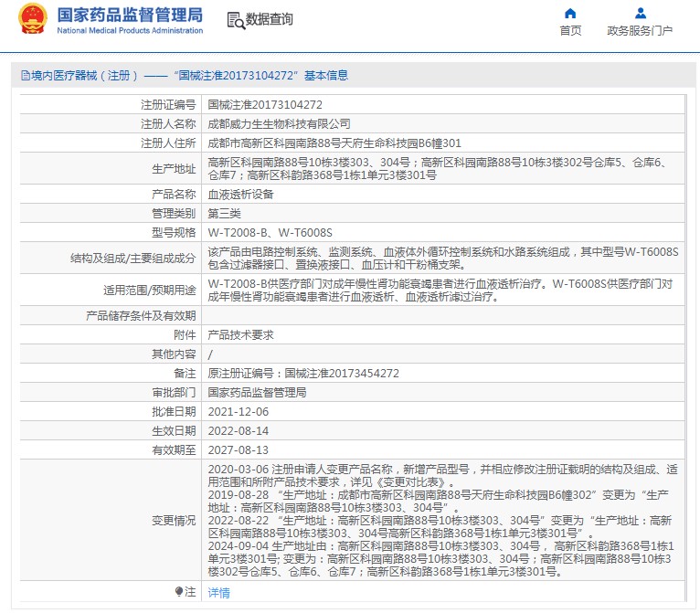This screenshot has width=700, height=613.
Task: Click the document icon before 境内医疗器械
Action: [x=25, y=76]
